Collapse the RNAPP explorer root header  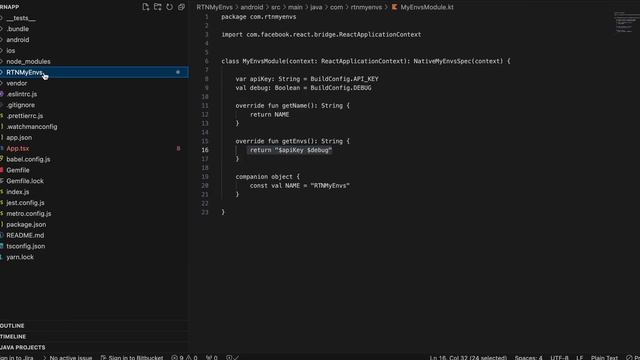click(9, 7)
